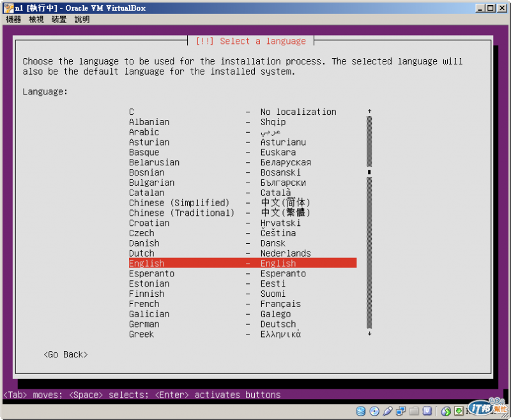Click the language list scroll down arrow
This screenshot has width=511, height=420.
[369, 334]
